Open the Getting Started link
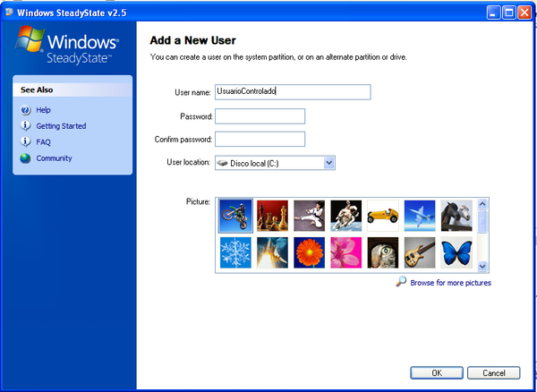This screenshot has width=537, height=392. 61,126
